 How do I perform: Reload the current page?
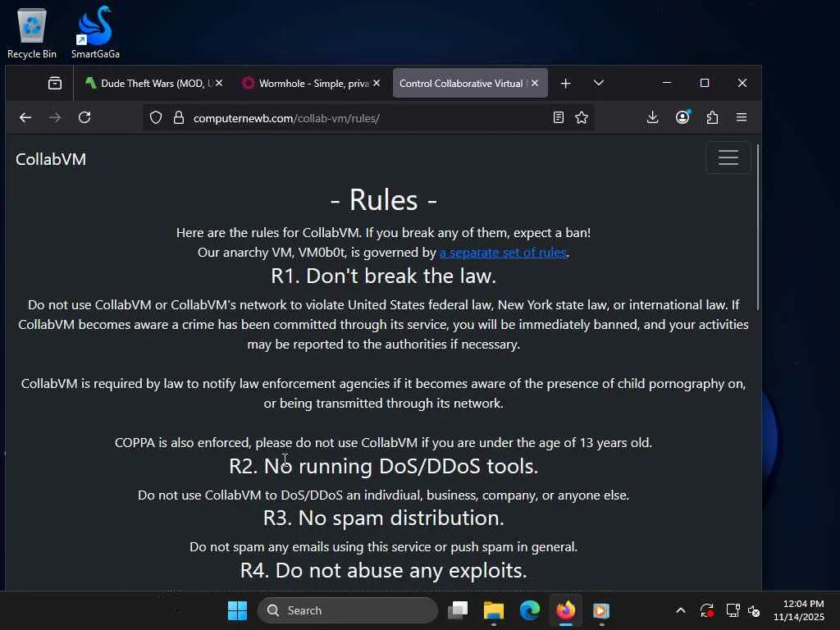coord(84,117)
